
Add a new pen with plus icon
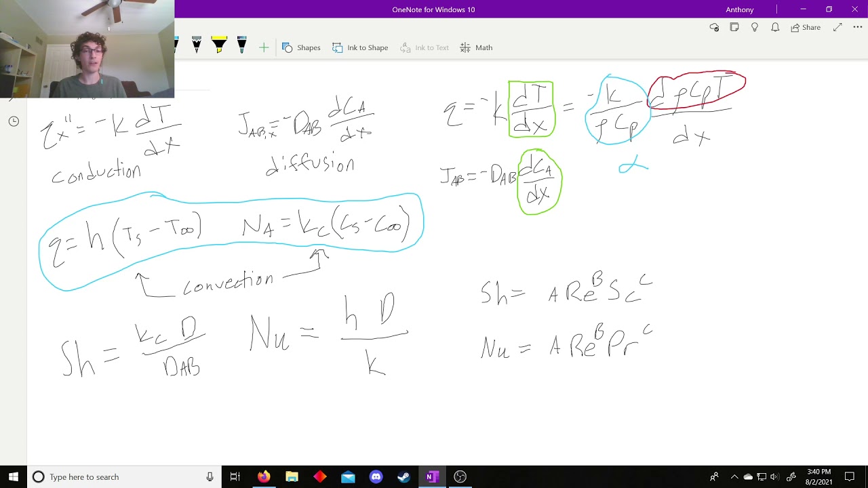point(264,47)
